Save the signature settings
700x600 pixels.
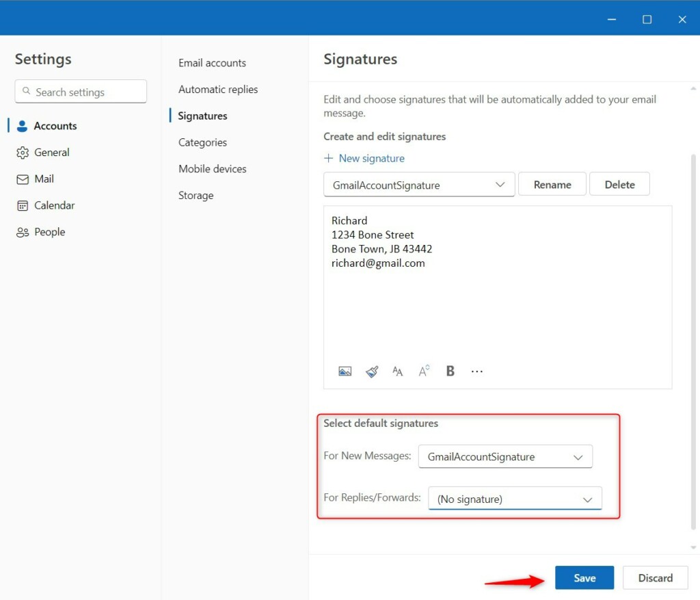[584, 577]
